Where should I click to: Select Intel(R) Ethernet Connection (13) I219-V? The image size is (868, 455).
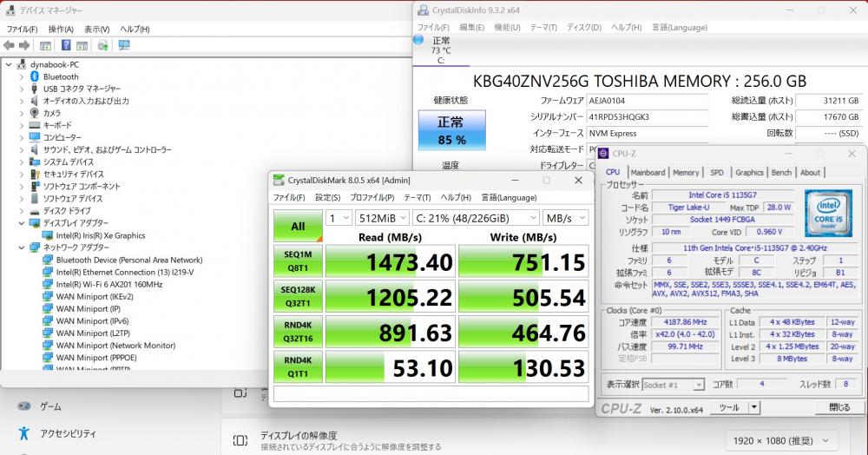(x=124, y=272)
